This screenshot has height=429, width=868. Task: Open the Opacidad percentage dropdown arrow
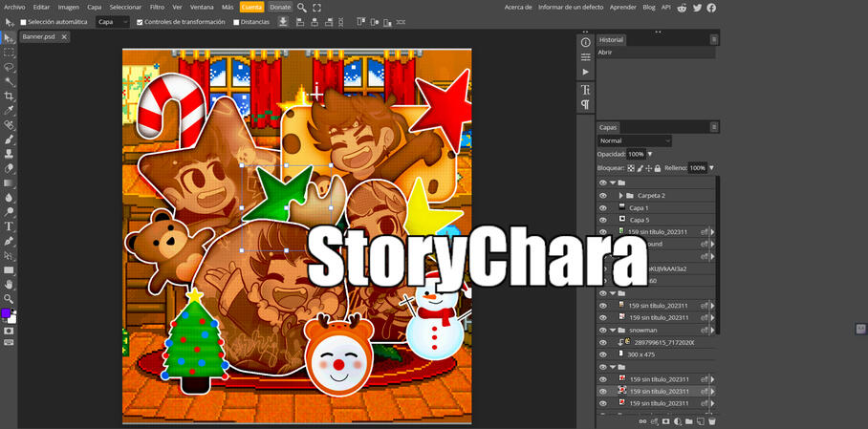[x=650, y=154]
